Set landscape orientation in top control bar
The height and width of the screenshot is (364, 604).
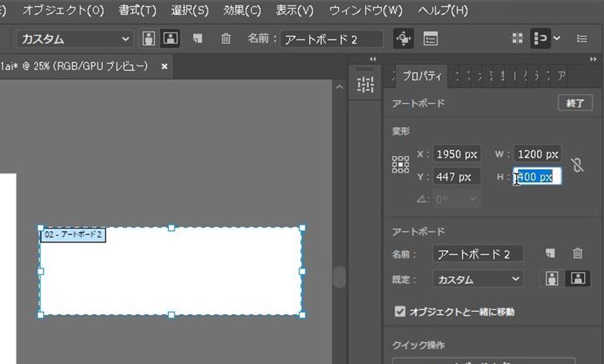(x=171, y=39)
